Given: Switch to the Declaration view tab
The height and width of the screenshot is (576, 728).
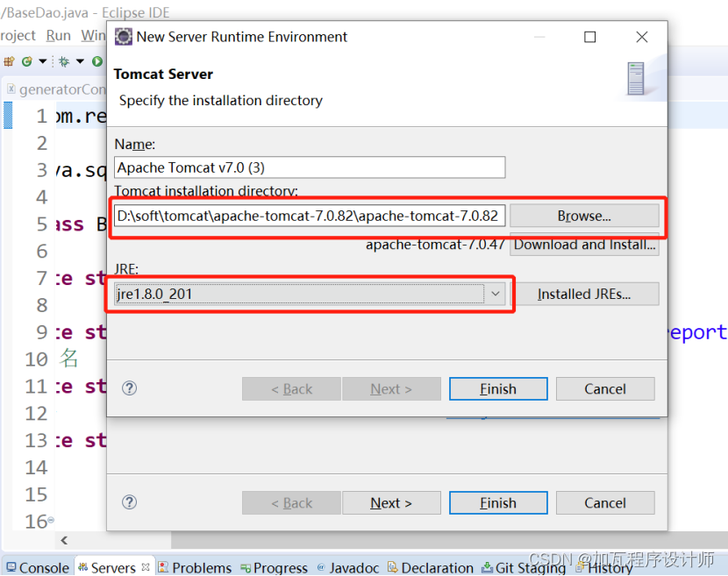Looking at the screenshot, I should [x=431, y=567].
